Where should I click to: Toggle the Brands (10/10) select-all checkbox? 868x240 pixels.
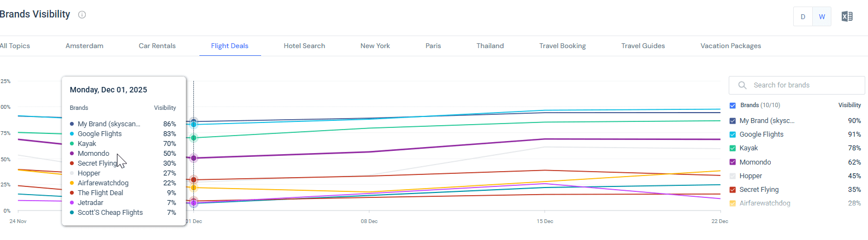tap(733, 106)
